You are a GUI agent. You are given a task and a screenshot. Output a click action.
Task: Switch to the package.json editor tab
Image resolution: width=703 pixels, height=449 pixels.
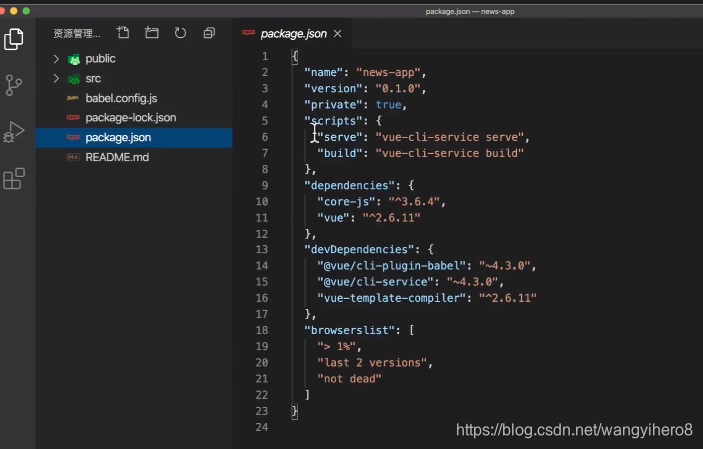click(x=293, y=34)
